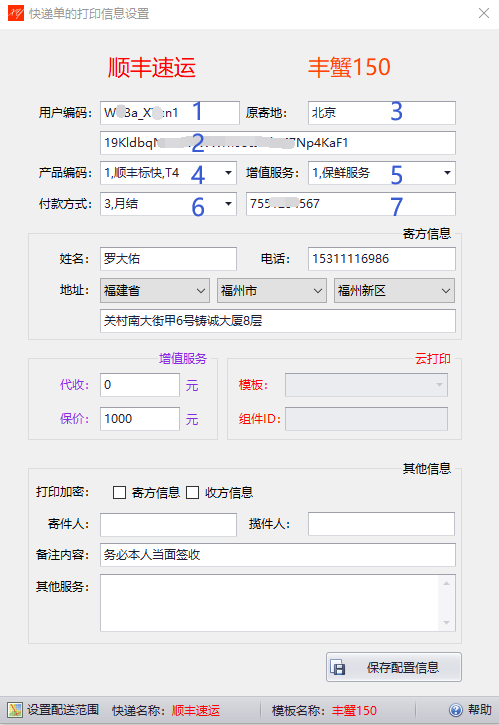
Task: Click the purple 增值服务 group label
Action: [183, 359]
